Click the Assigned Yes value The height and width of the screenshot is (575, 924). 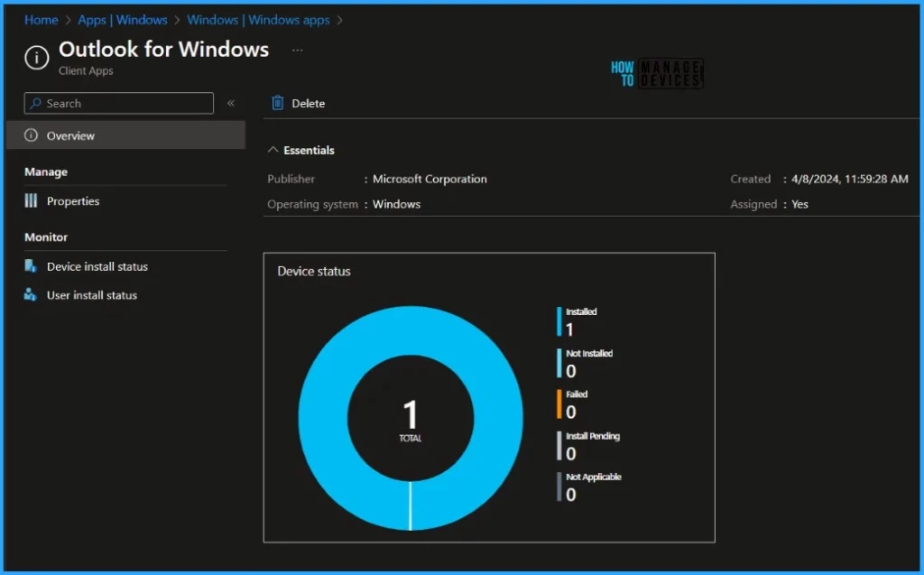(799, 204)
